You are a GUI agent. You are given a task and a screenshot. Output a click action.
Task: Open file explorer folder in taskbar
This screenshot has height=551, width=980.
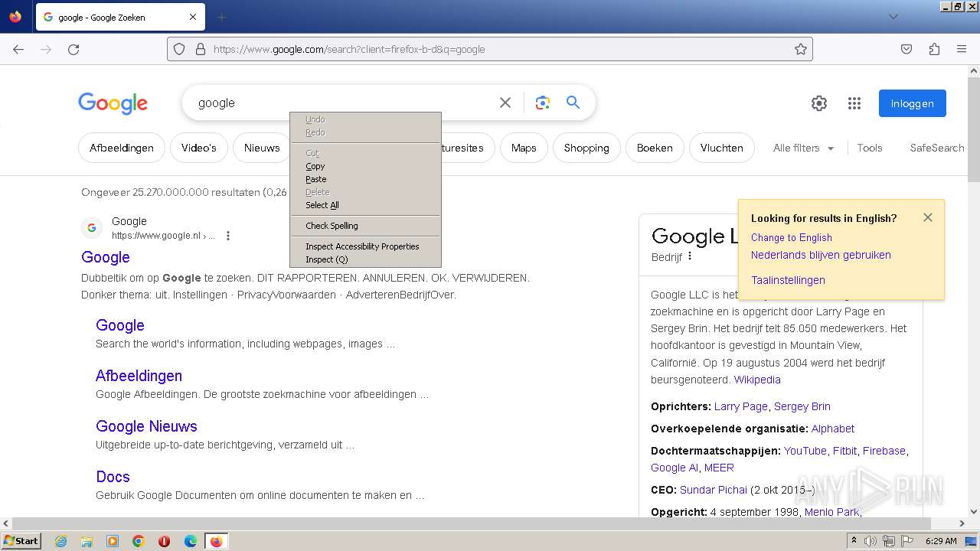coord(87,541)
